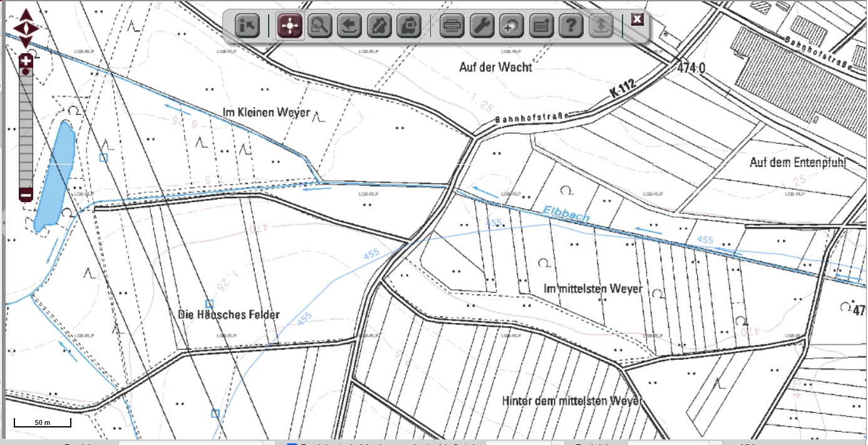Click the 'Elbbach' stream label
Image resolution: width=868 pixels, height=445 pixels.
[566, 213]
